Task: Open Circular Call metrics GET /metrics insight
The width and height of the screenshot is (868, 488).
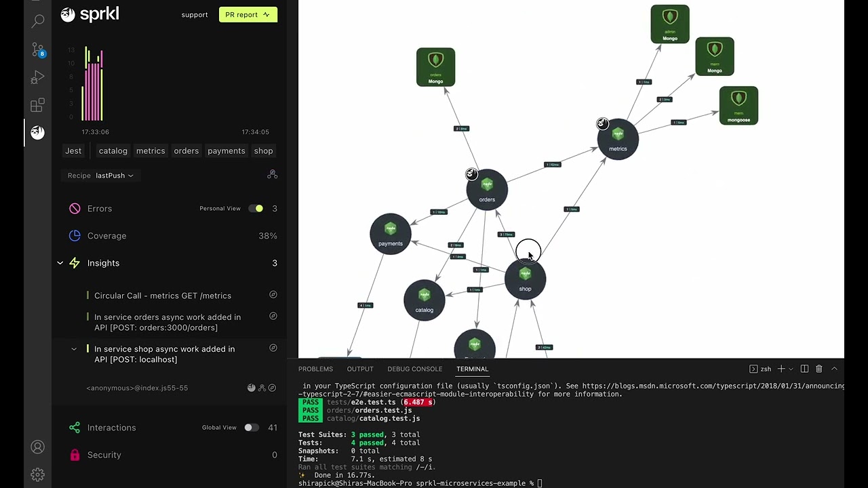Action: [163, 296]
